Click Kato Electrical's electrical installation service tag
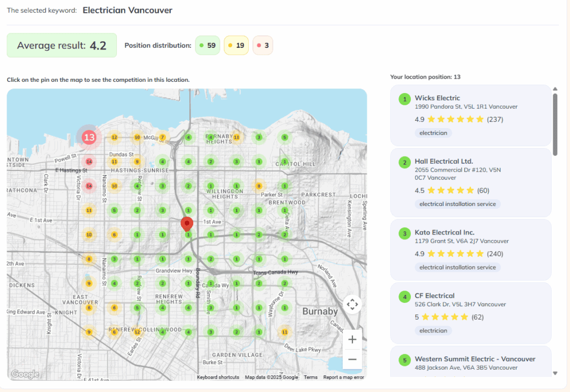570x392 pixels. [x=458, y=267]
